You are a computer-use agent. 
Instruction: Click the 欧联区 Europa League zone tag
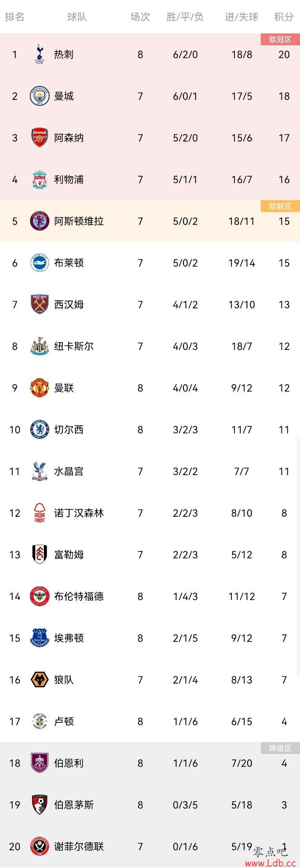tap(280, 206)
